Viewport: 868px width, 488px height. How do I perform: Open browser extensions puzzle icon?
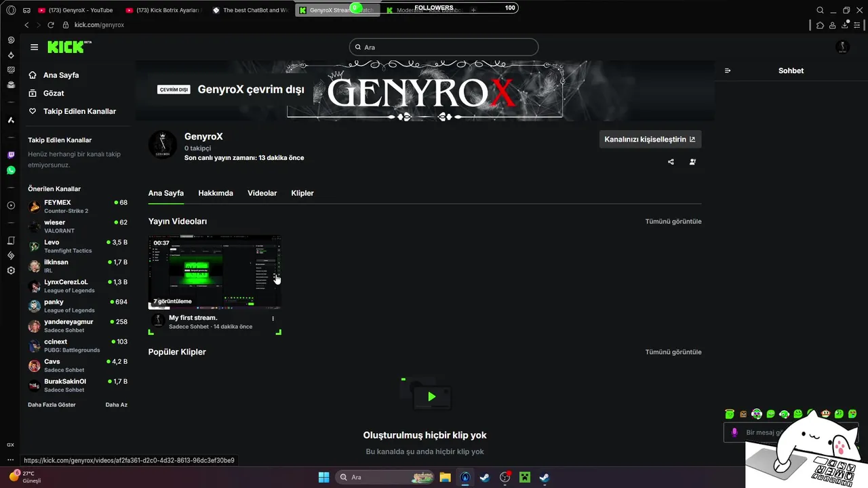[x=820, y=25]
